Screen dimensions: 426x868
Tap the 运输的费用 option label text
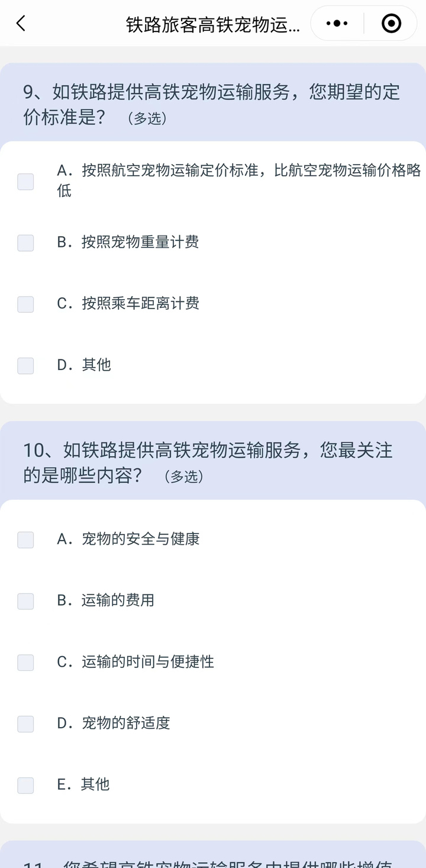click(x=118, y=600)
